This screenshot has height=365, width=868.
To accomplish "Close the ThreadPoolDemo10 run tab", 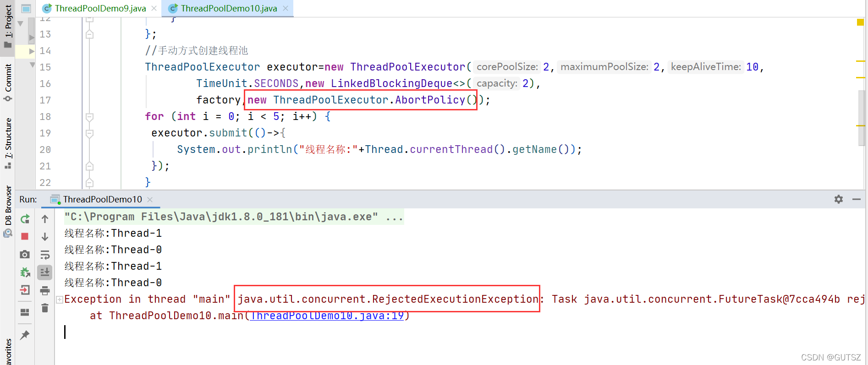I will pos(150,199).
